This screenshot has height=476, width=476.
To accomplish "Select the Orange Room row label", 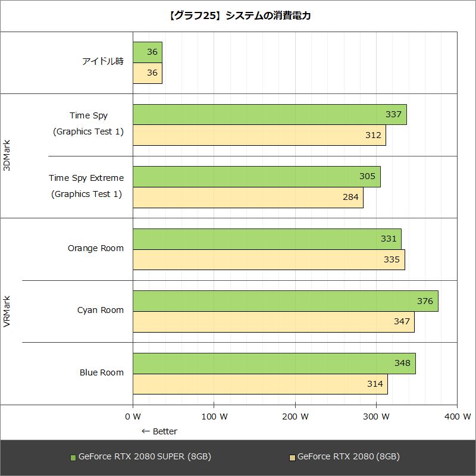I will (96, 248).
